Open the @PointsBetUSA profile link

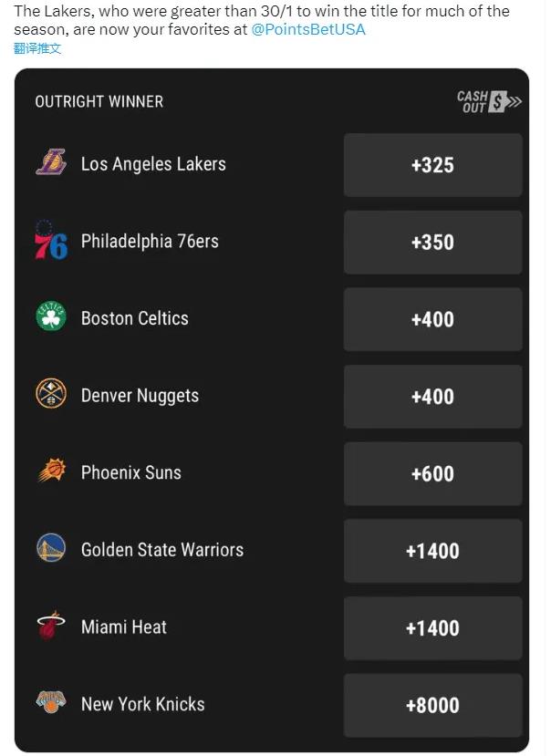[308, 29]
